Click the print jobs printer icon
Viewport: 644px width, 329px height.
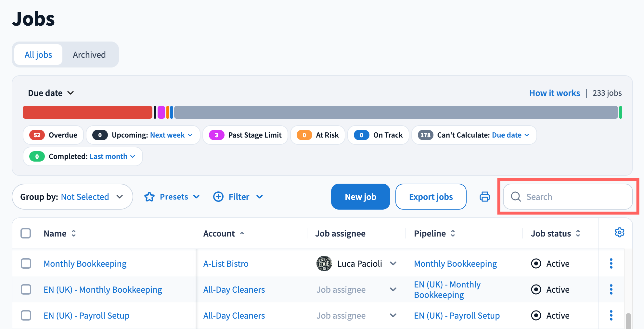click(484, 197)
